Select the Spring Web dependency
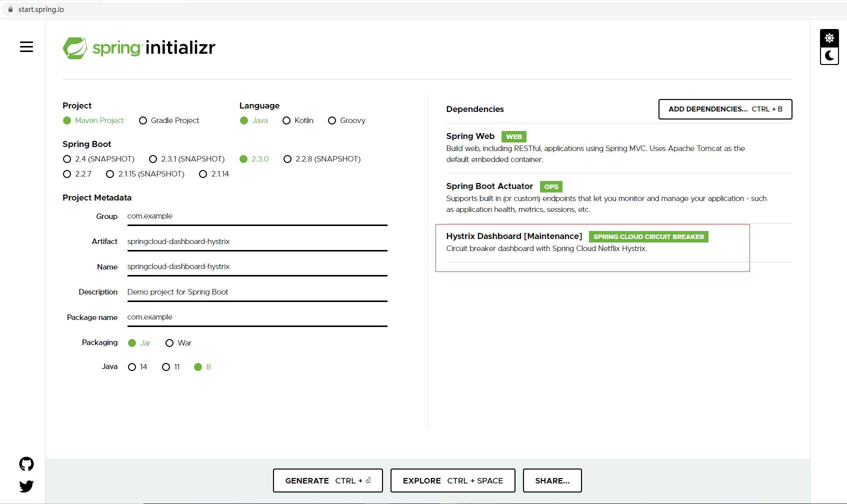The image size is (847, 504). coord(619,148)
